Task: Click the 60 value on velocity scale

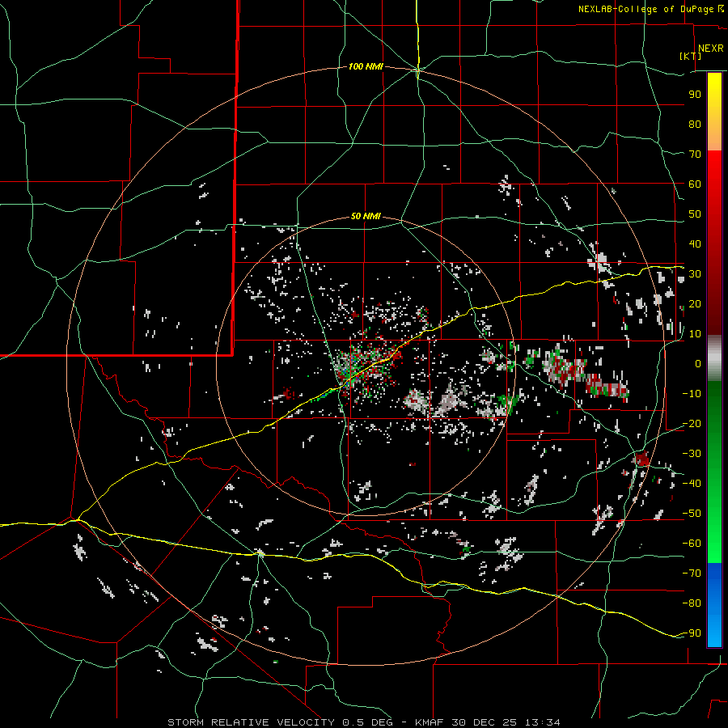Action: 695,184
